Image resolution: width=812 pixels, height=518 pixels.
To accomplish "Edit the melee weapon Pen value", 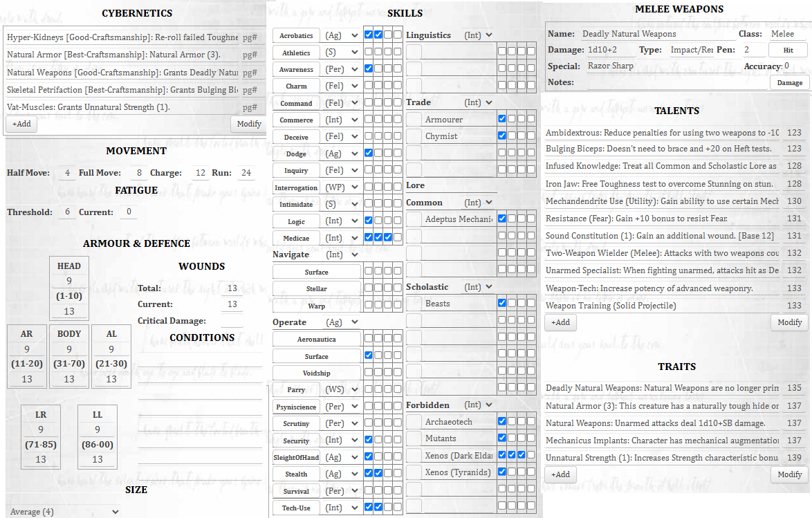I will (754, 50).
